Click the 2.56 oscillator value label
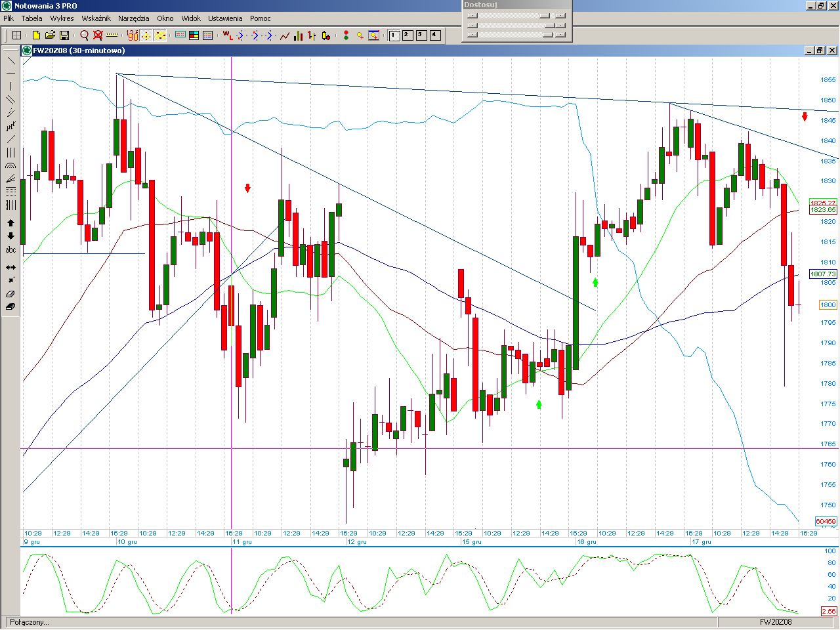Image resolution: width=840 pixels, height=630 pixels. pos(829,611)
